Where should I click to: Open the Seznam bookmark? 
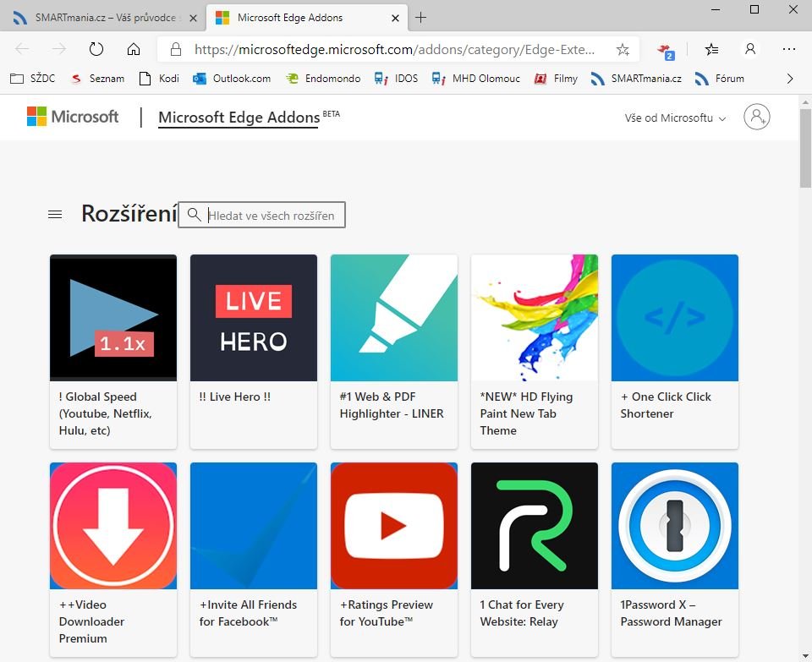(98, 79)
